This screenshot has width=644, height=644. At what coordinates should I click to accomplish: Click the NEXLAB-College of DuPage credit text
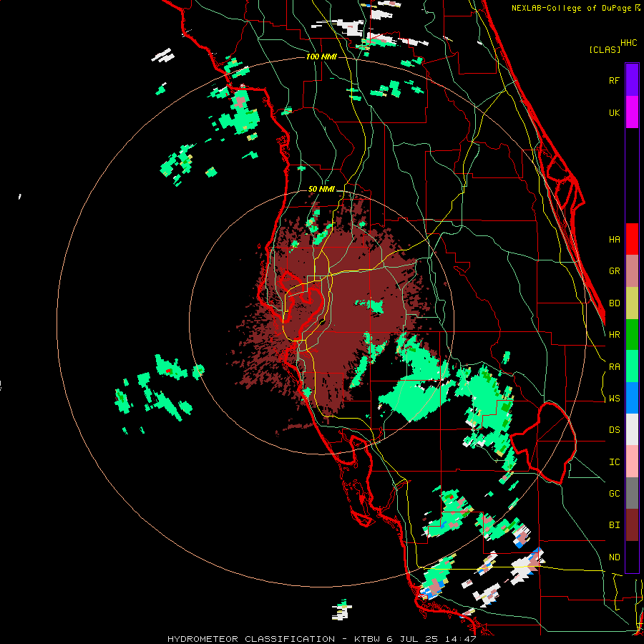coord(571,8)
